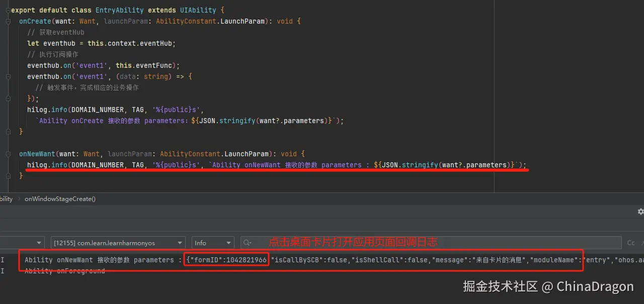644x304 pixels.
Task: Click hilog.info call inside onCreate method
Action: [x=47, y=110]
